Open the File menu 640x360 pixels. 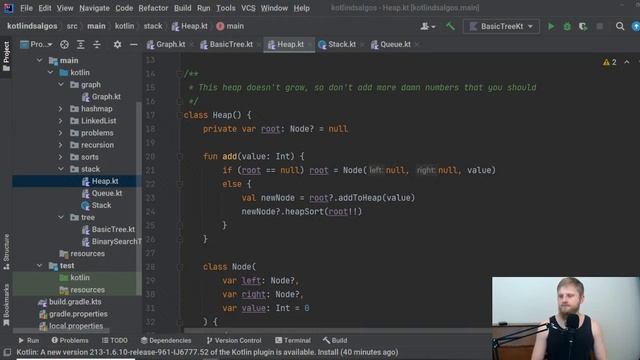coord(27,8)
